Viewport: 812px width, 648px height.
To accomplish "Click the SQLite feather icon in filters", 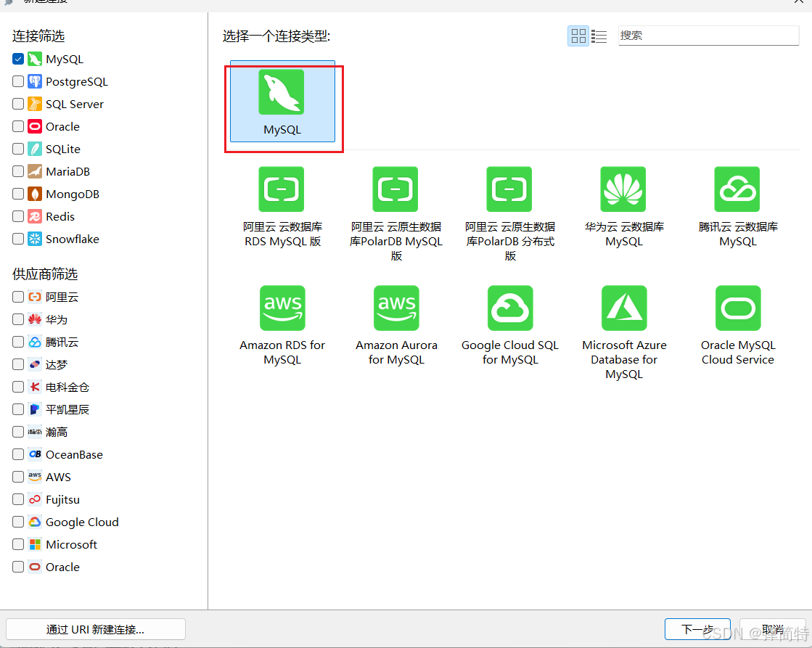I will 35,149.
